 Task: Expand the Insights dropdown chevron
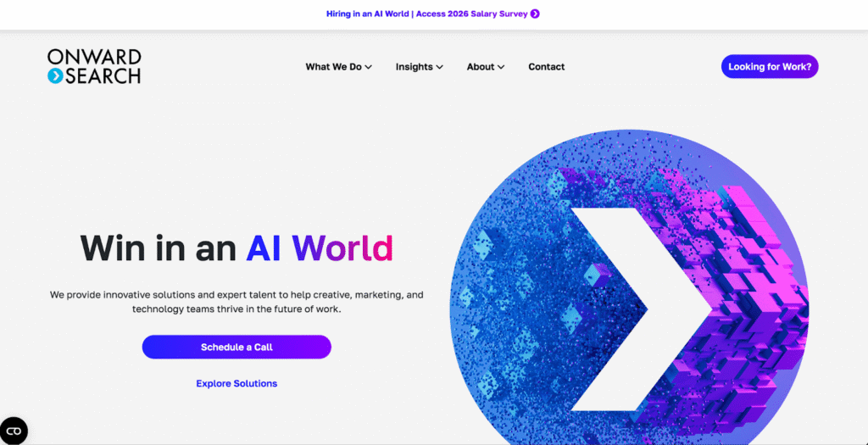440,68
